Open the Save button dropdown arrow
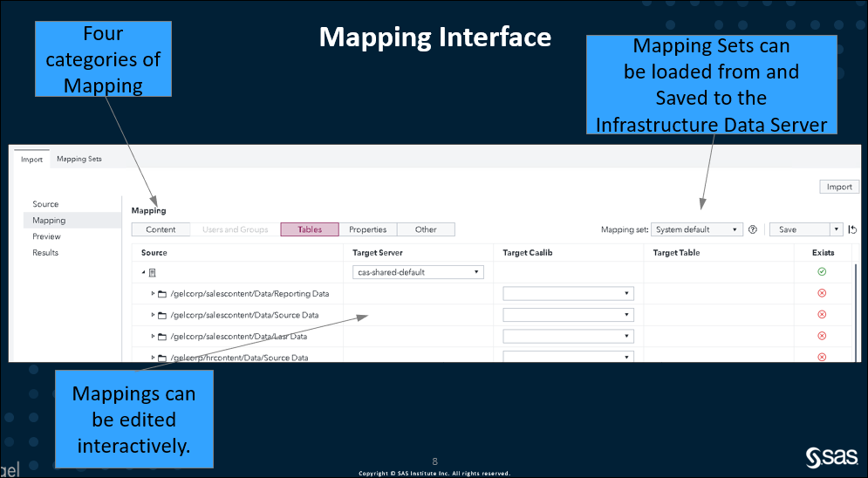868x478 pixels. 836,229
